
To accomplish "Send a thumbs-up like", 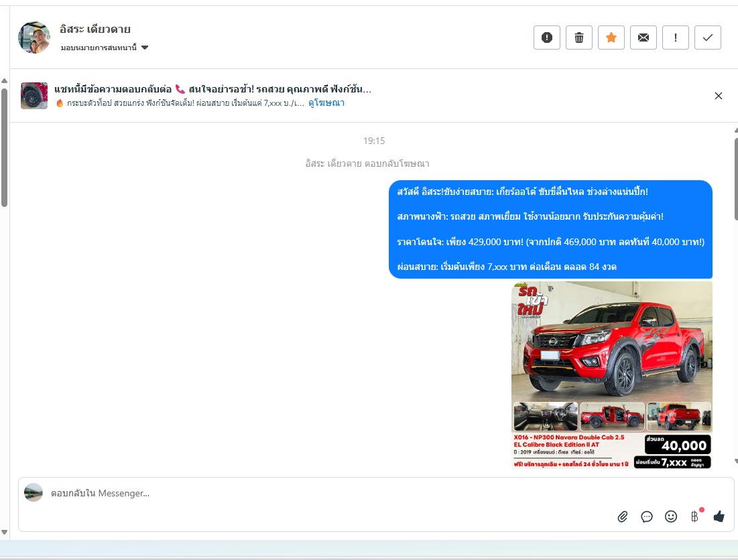I will click(719, 516).
